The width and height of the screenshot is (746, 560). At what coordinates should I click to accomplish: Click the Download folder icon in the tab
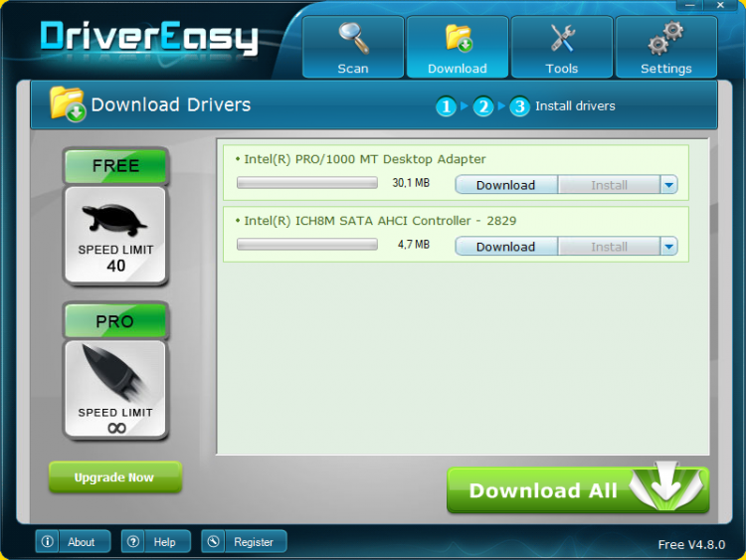click(459, 38)
